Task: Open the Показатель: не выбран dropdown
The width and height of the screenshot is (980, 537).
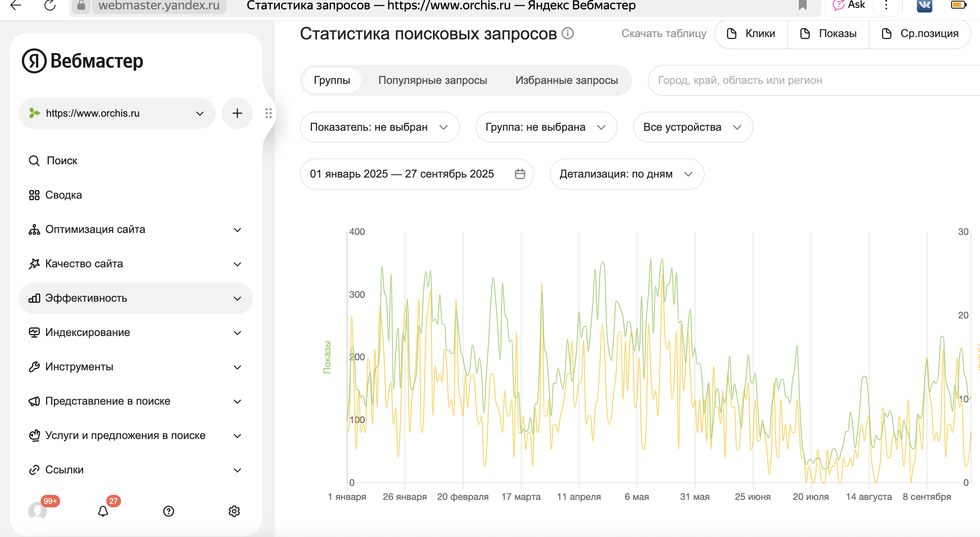Action: [379, 127]
